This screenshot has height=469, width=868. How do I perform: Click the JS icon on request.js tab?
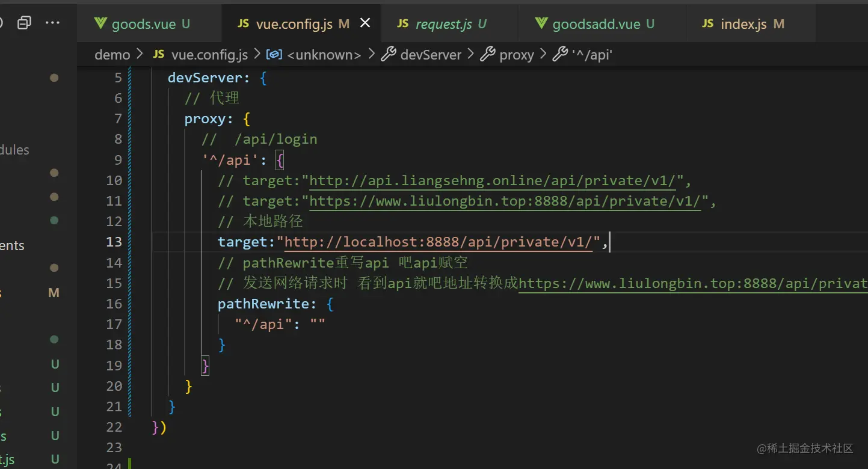pyautogui.click(x=403, y=23)
